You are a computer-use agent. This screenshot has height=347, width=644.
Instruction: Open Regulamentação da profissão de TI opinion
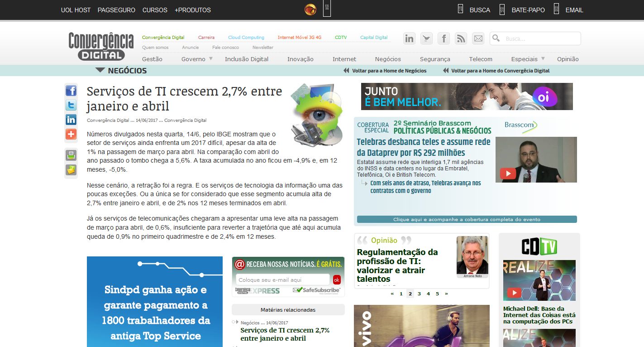point(397,265)
